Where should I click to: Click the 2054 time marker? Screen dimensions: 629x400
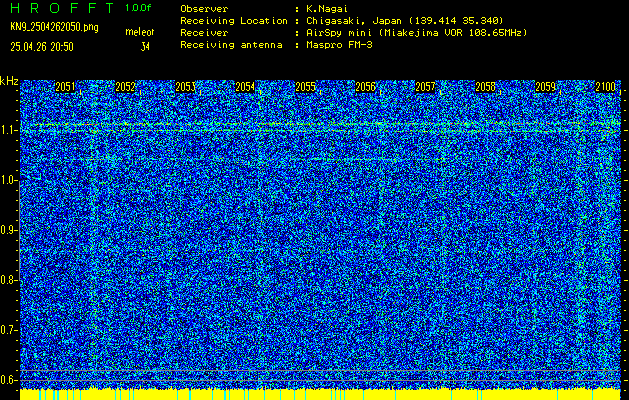pyautogui.click(x=245, y=87)
